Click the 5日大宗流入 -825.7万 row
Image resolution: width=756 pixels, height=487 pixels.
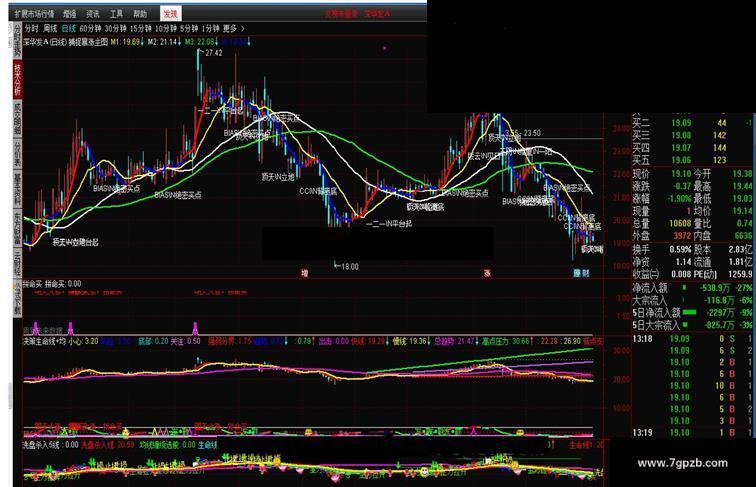tap(692, 325)
